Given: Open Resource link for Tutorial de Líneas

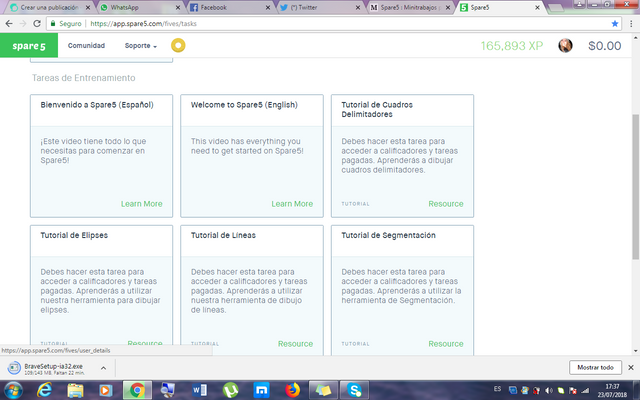Looking at the screenshot, I should point(295,344).
